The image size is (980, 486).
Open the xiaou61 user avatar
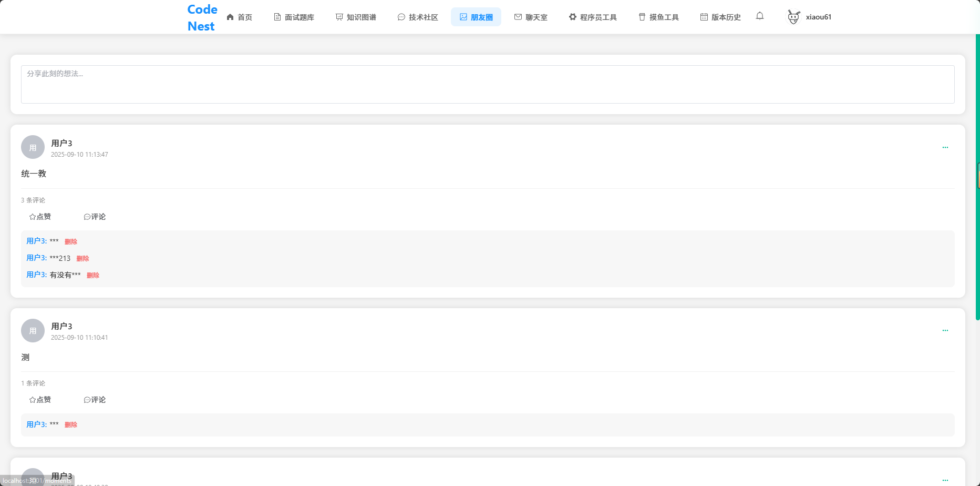(x=793, y=17)
